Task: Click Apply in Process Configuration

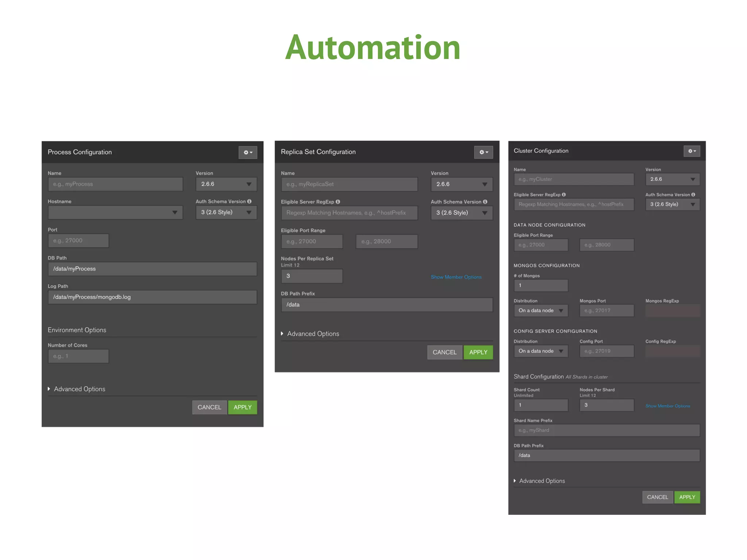Action: pyautogui.click(x=243, y=407)
